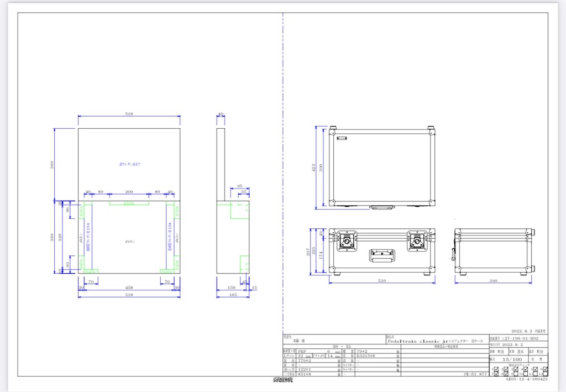Select the scale value '15/100'

(x=512, y=359)
